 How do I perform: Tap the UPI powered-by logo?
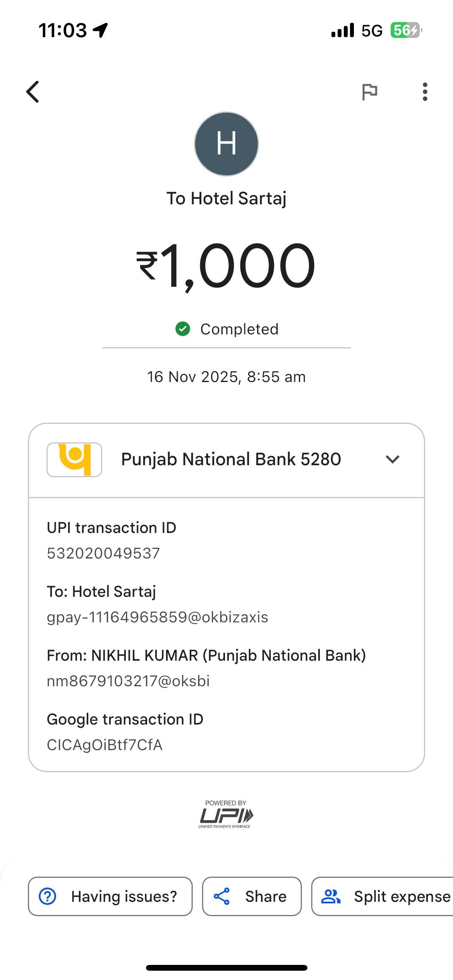tap(226, 814)
